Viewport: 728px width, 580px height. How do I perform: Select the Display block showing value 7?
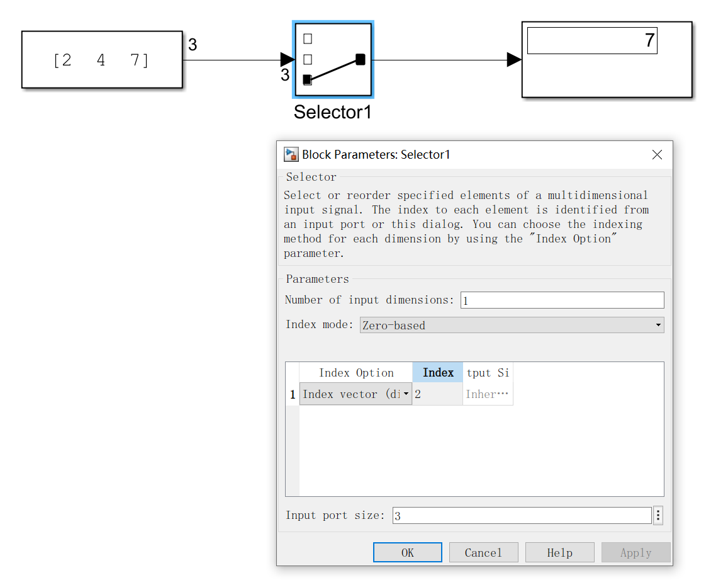[606, 60]
